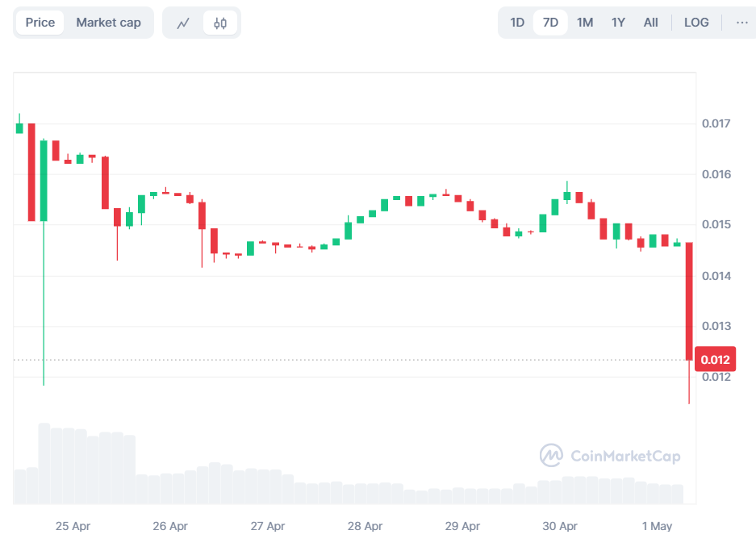Set chart range to 1D

pyautogui.click(x=517, y=23)
